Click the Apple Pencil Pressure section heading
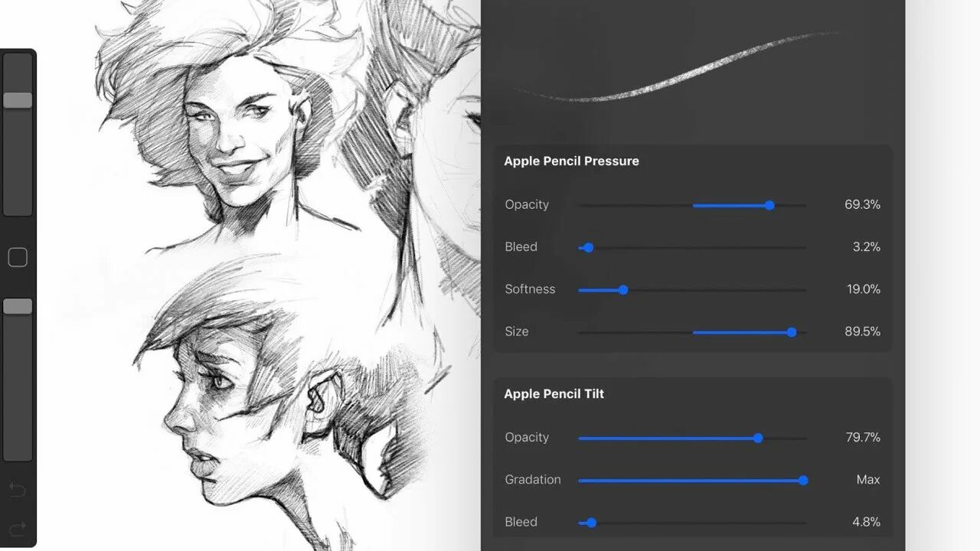This screenshot has height=551, width=980. coord(571,161)
